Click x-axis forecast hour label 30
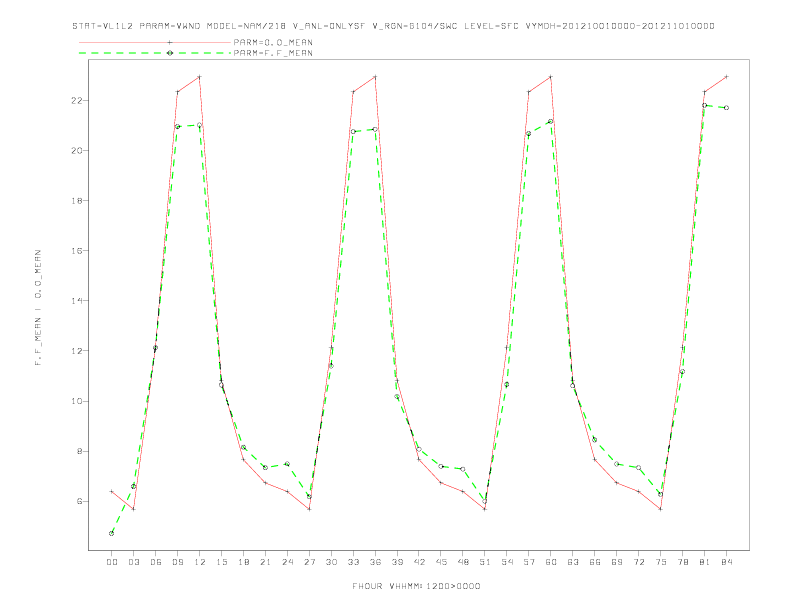 click(331, 562)
